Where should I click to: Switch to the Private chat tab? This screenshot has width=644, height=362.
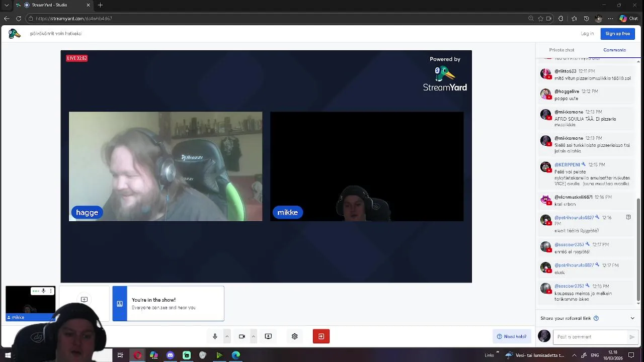click(561, 50)
